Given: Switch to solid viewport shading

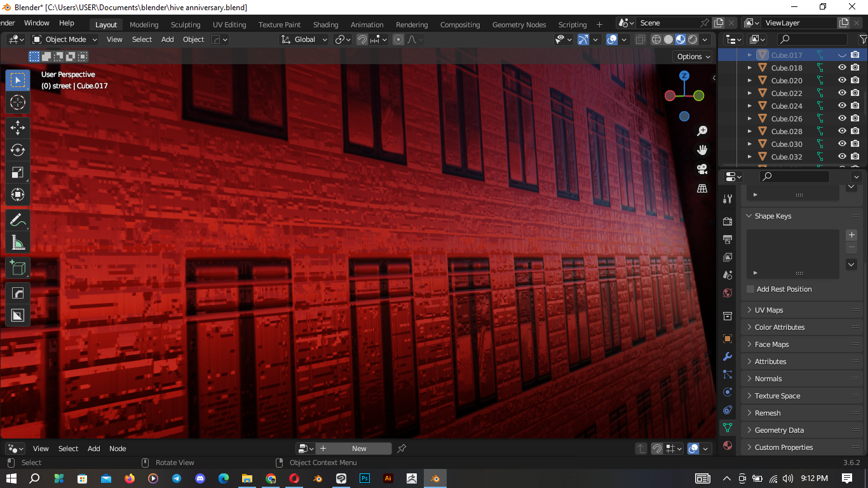Looking at the screenshot, I should coord(668,39).
